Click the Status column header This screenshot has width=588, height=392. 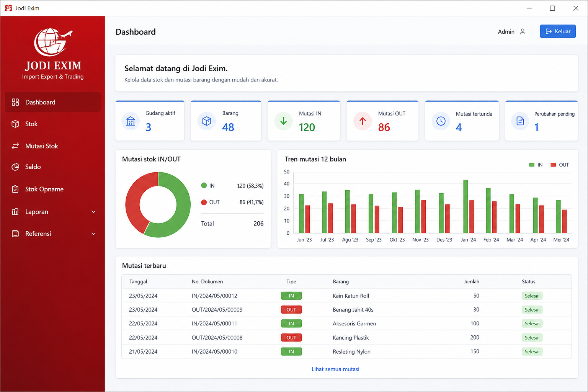pyautogui.click(x=529, y=281)
